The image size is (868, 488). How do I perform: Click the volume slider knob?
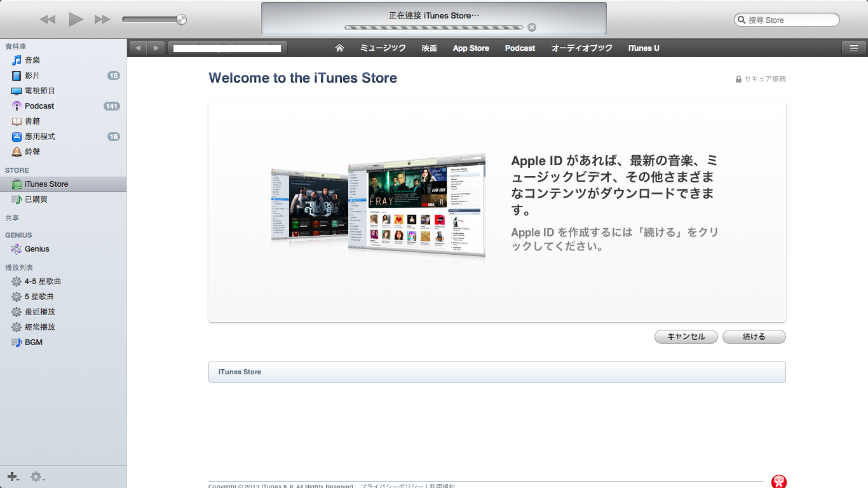point(182,20)
